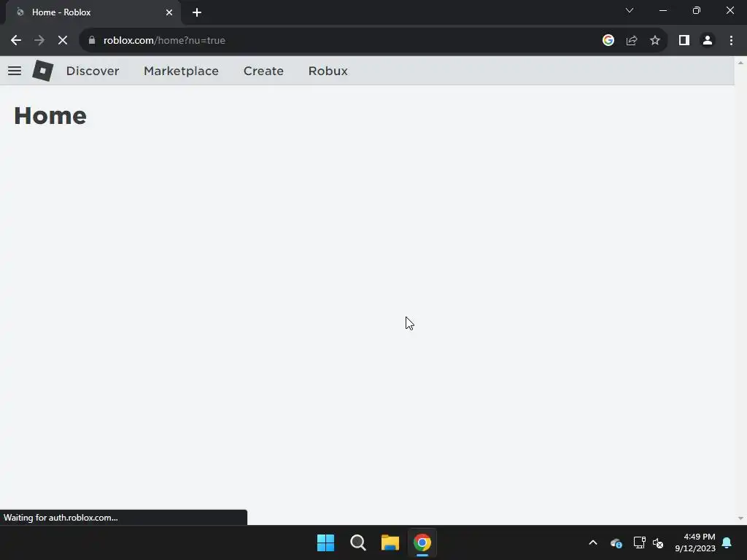Click the Chrome taskbar icon

422,542
